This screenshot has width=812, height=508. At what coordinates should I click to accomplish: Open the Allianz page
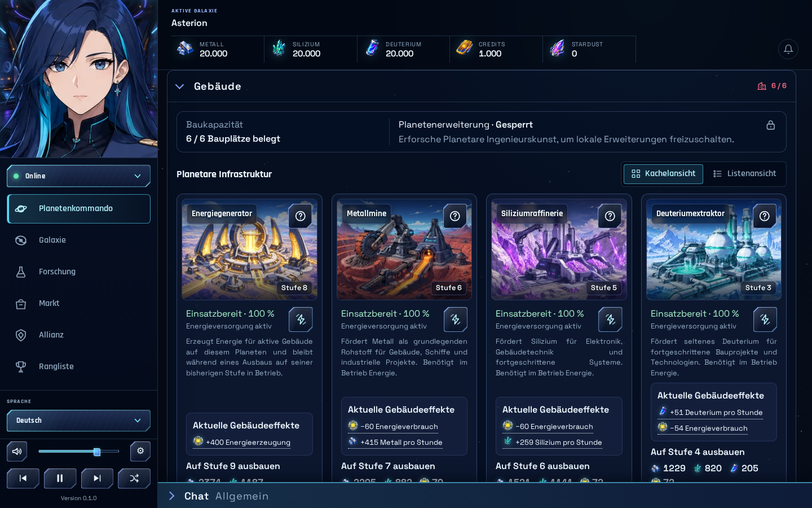click(x=78, y=335)
